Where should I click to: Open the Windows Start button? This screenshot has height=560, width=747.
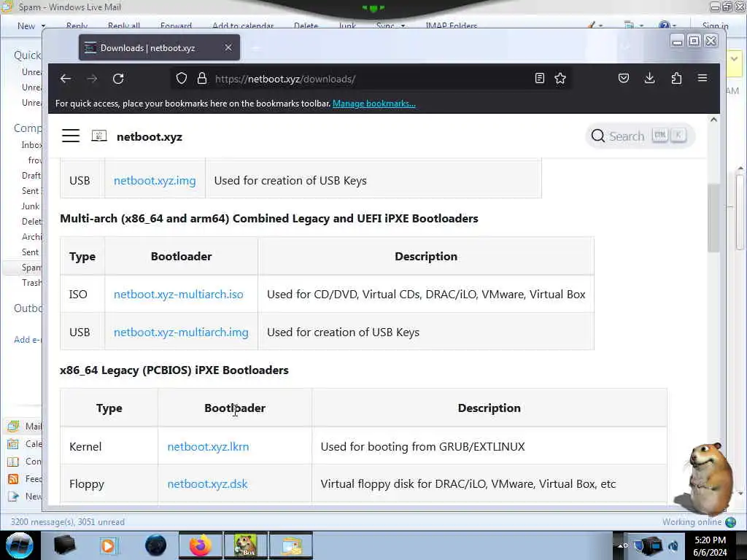(x=19, y=545)
